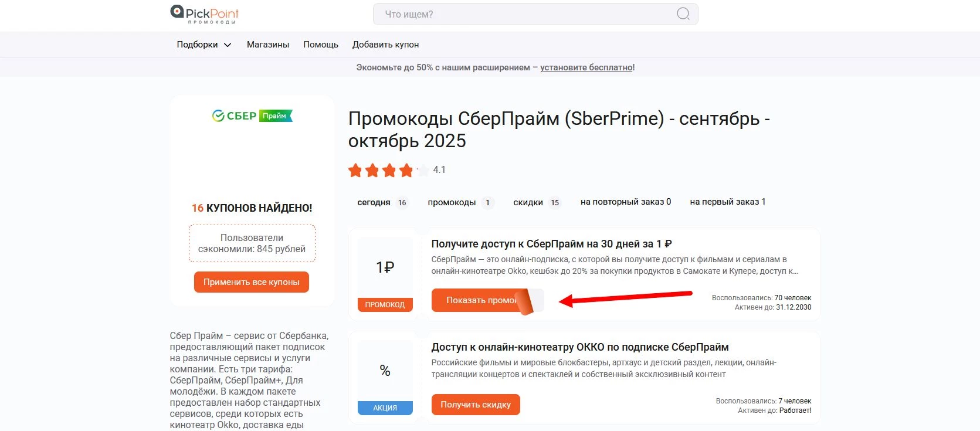Click the 'установите бесплатно' link
Screen dimensions: 980x431
[x=586, y=67]
